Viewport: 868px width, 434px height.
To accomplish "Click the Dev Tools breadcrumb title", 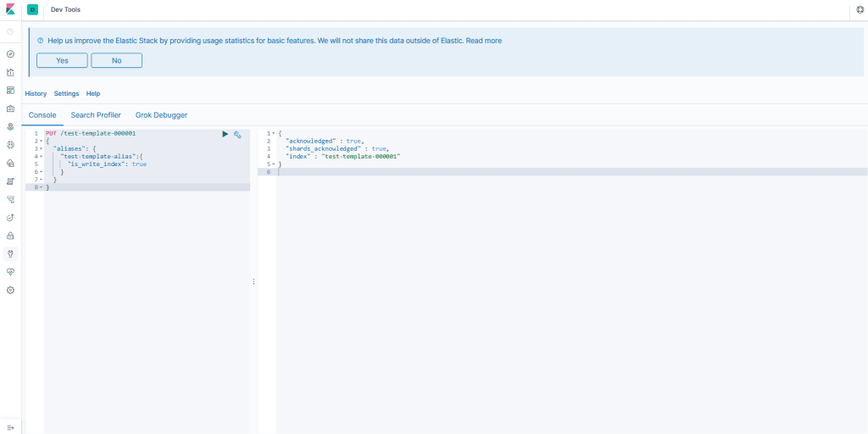I will click(65, 10).
